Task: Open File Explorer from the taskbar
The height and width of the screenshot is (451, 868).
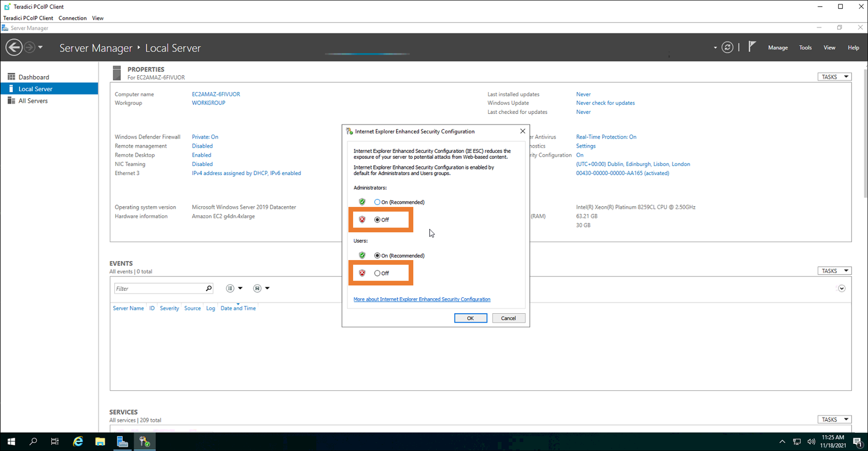Action: click(100, 442)
